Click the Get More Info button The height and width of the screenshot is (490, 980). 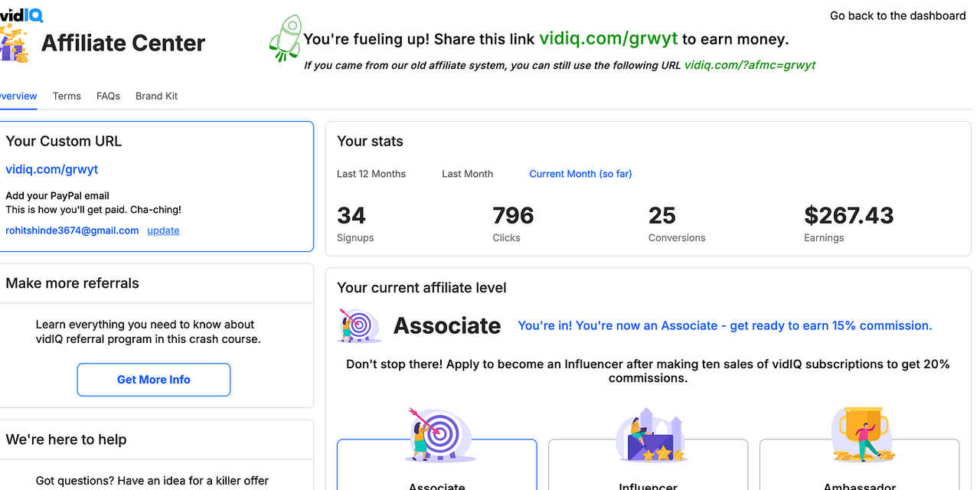(154, 380)
